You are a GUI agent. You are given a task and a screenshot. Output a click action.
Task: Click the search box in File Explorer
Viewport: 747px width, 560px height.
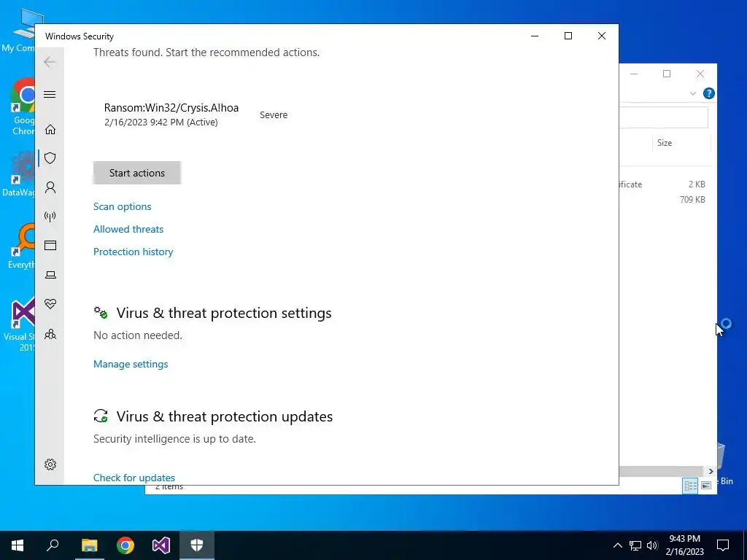[664, 117]
